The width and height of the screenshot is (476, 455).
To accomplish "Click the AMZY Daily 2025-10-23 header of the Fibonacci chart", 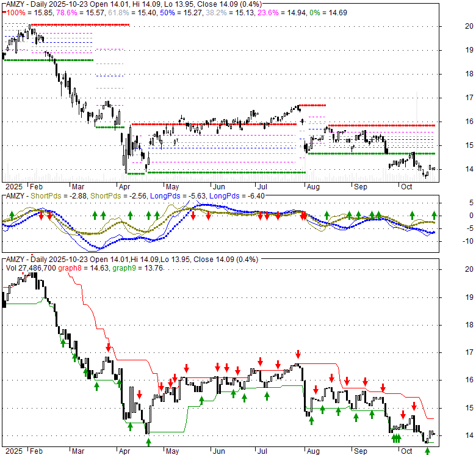I will (x=134, y=4).
